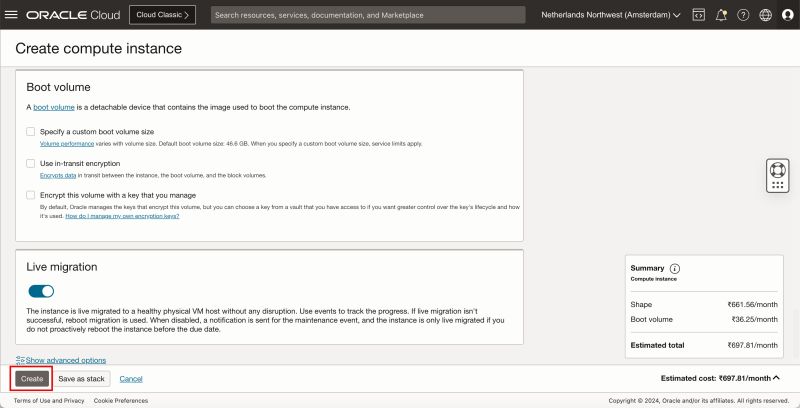
Task: Focus the search resources and services field
Action: pyautogui.click(x=368, y=15)
